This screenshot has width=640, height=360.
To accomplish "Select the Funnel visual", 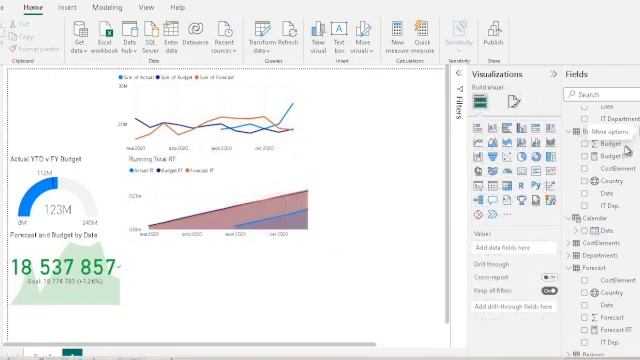I will pyautogui.click(x=493, y=157).
